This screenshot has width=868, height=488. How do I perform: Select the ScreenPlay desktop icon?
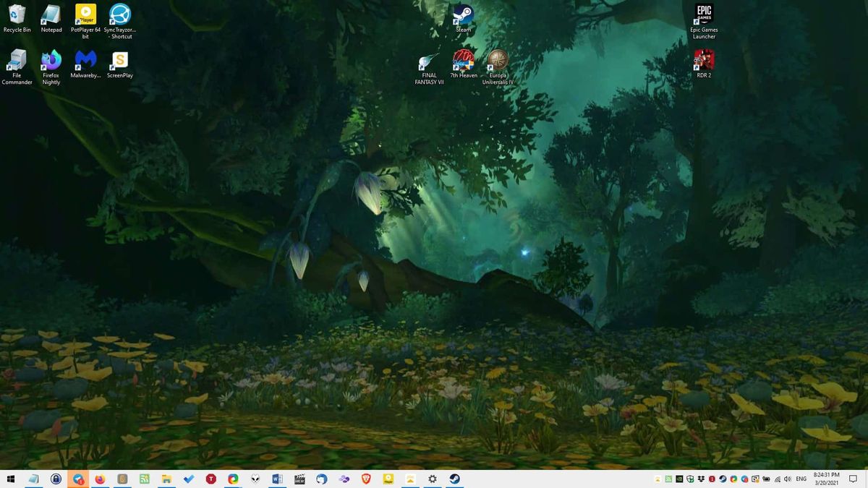click(120, 64)
